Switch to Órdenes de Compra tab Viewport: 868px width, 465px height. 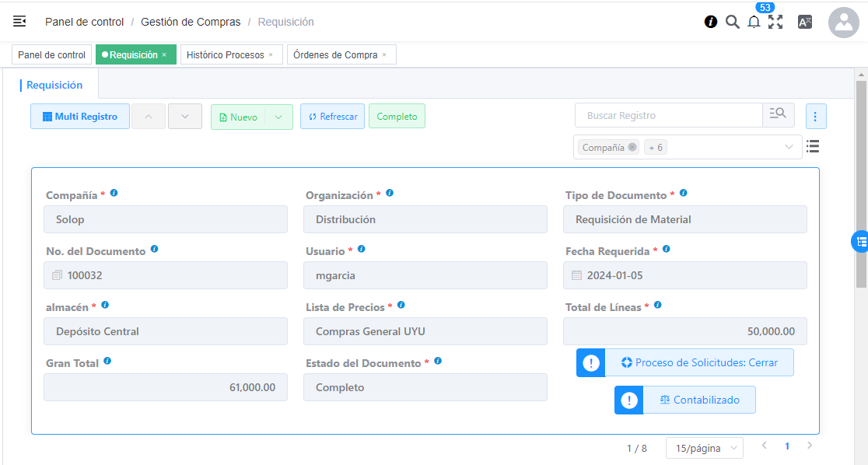[x=335, y=54]
